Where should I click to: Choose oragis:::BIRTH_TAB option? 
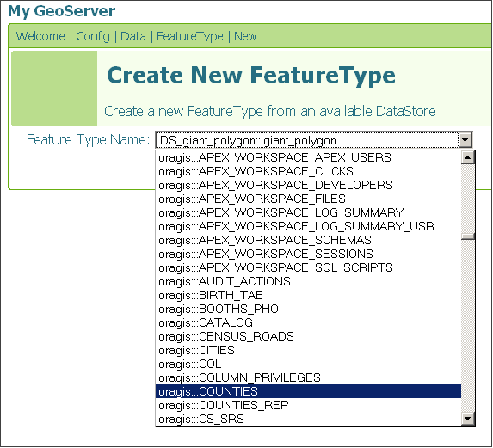click(x=308, y=295)
